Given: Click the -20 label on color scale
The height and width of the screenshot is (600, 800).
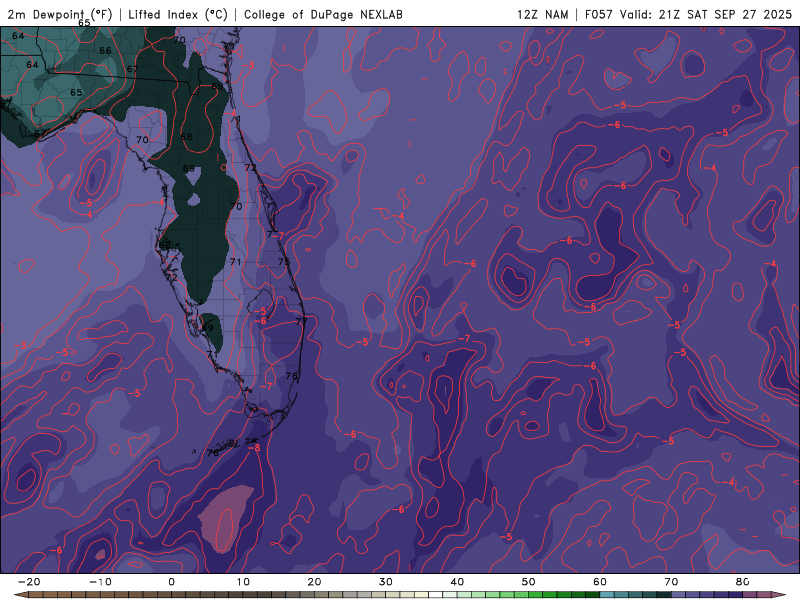Looking at the screenshot, I should pos(29,582).
